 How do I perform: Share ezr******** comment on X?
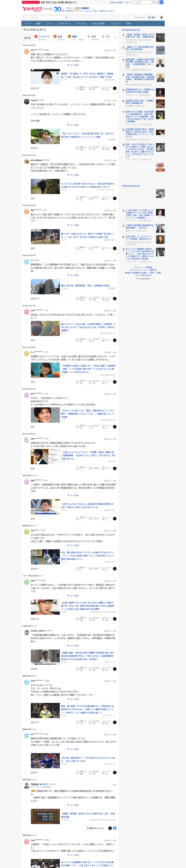click(115, 773)
